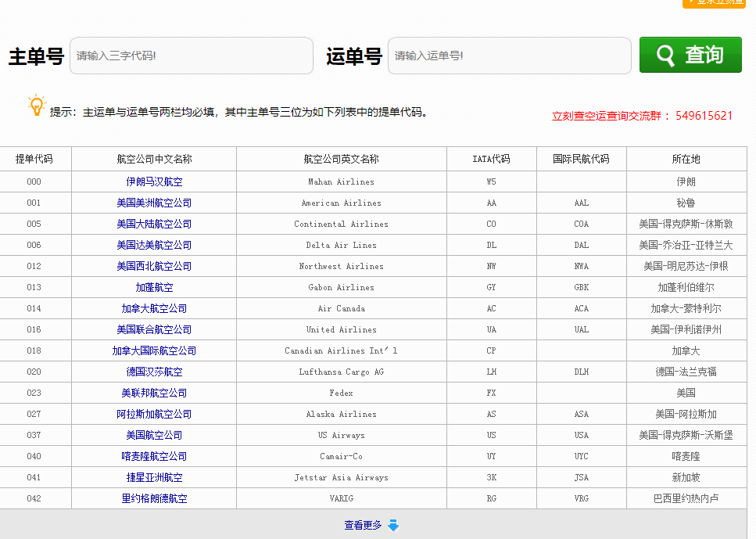Click the 立刻查空运查询交流群 label text
Viewport: 756px width, 539px height.
[x=607, y=116]
